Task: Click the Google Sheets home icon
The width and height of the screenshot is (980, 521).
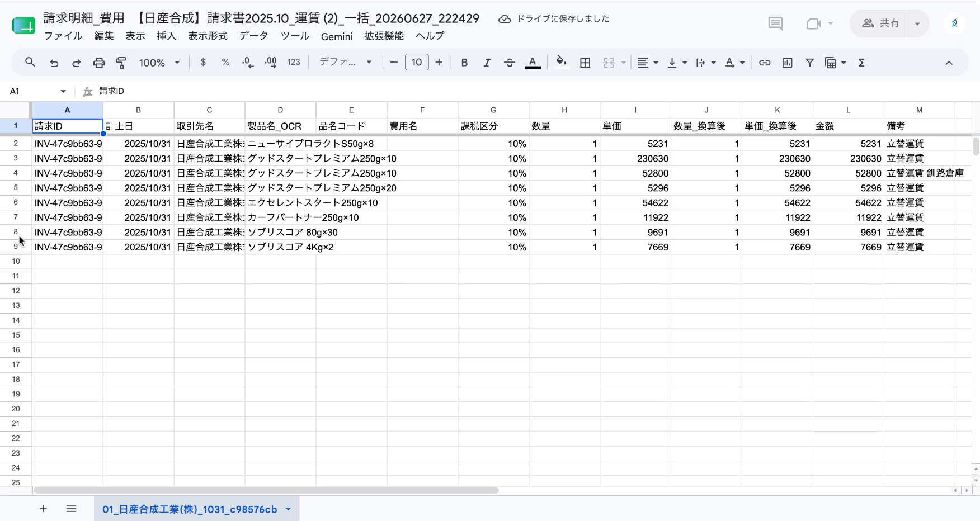Action: [x=23, y=25]
